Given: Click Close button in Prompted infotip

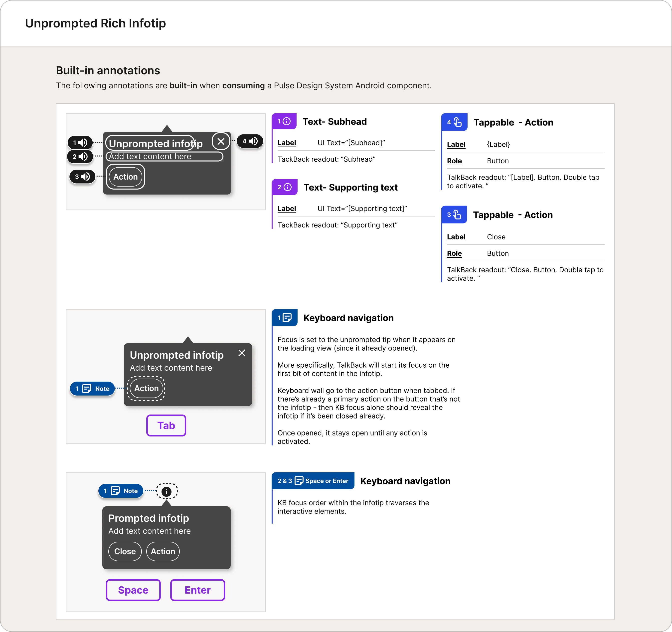Looking at the screenshot, I should pos(125,551).
